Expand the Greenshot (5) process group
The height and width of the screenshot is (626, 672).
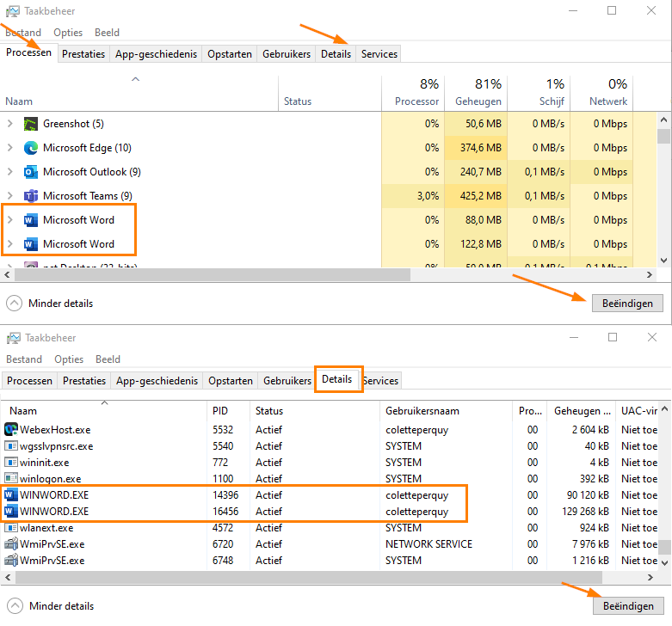10,123
